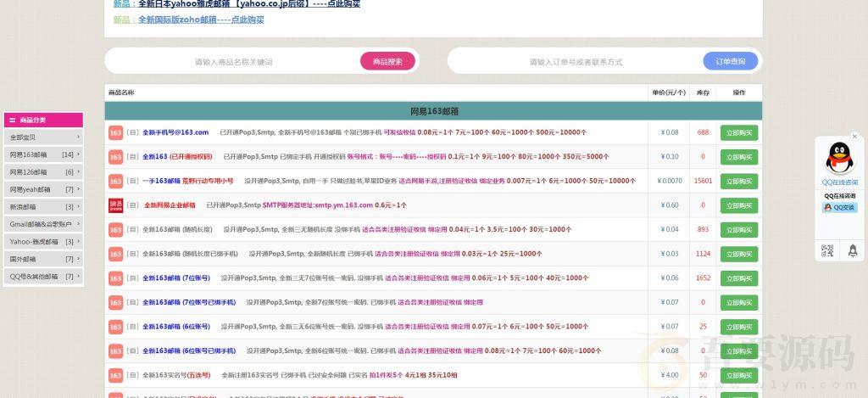
Task: Click the 163 icon beside 全新手机号@163.com
Action: pyautogui.click(x=115, y=132)
